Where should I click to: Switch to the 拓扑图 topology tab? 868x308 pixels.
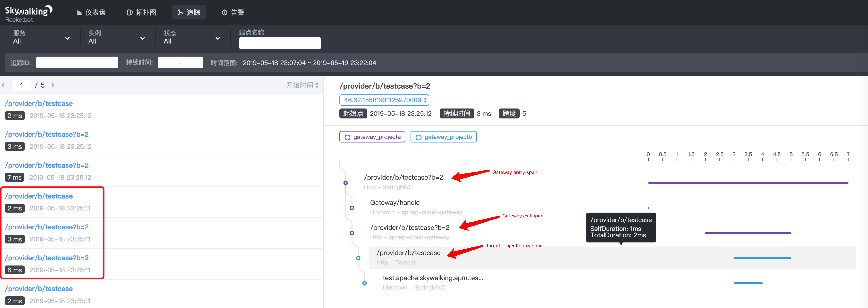click(142, 12)
